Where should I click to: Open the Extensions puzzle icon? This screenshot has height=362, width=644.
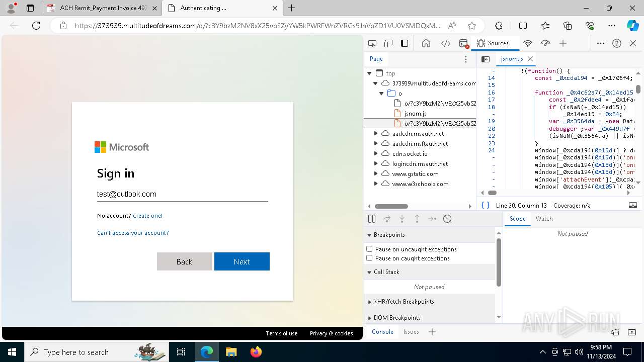point(499,26)
